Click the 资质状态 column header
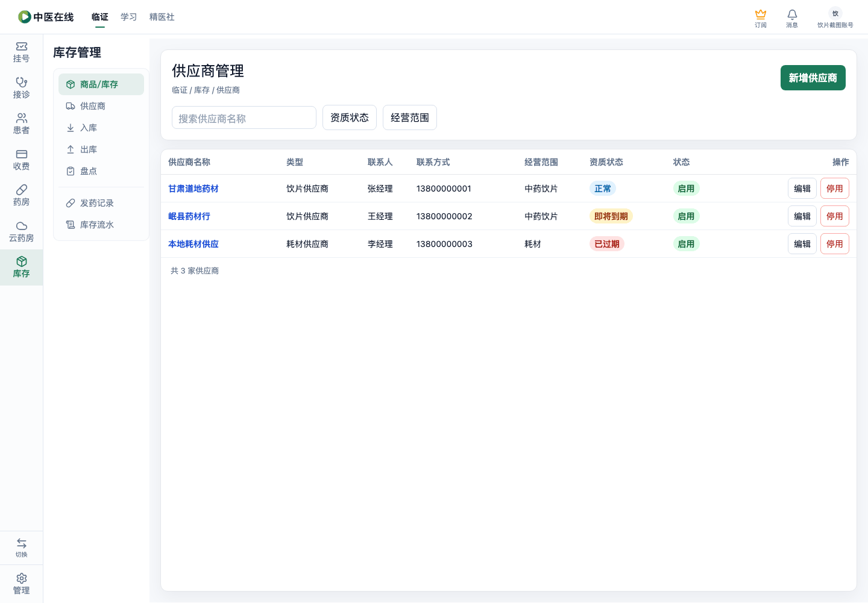Screen dimensions: 868x603 (x=606, y=162)
